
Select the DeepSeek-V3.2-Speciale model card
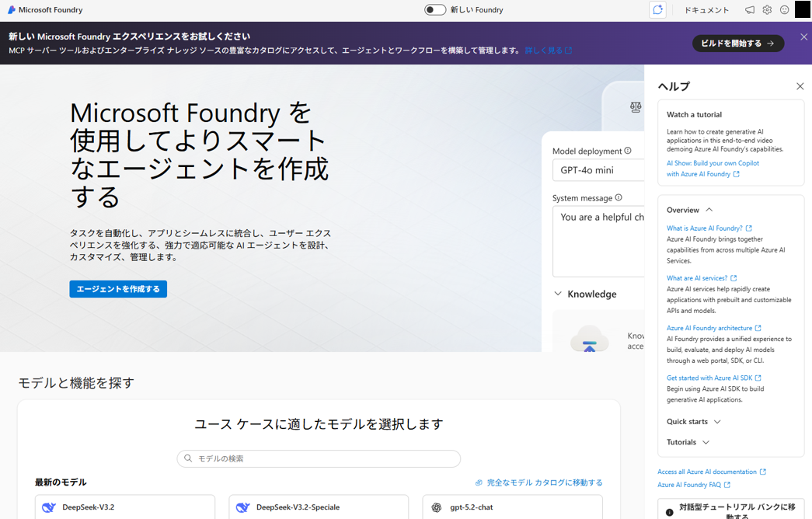pyautogui.click(x=319, y=507)
